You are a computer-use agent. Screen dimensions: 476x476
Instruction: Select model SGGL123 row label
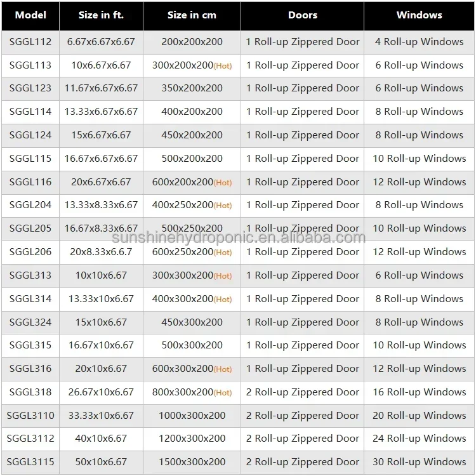click(x=30, y=89)
